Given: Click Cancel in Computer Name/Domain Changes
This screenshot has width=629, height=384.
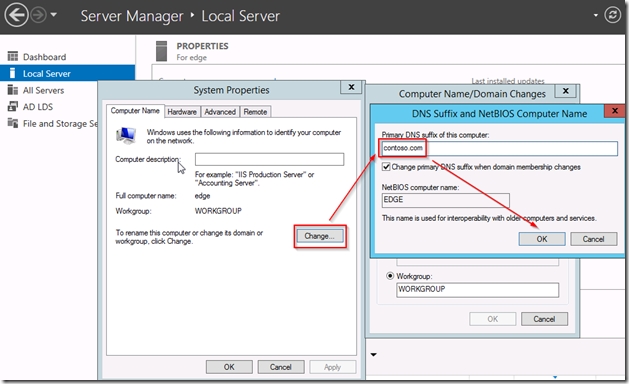Looking at the screenshot, I should click(544, 319).
